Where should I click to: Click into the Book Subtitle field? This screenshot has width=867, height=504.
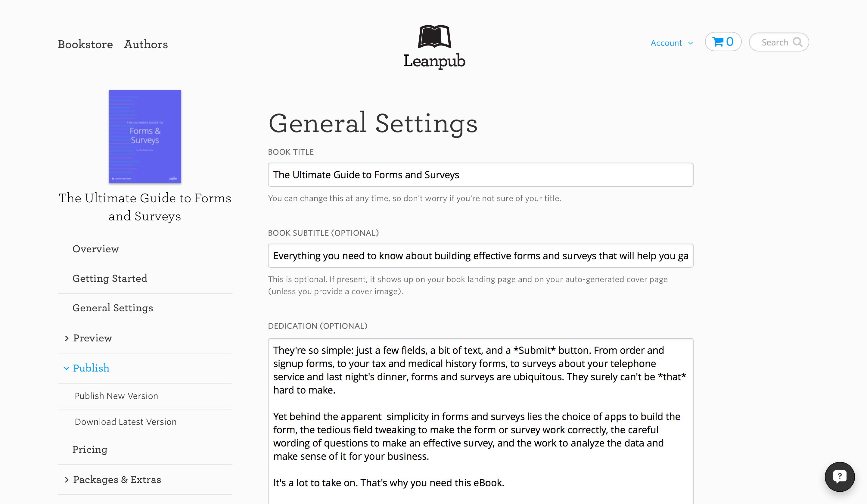[x=480, y=256]
